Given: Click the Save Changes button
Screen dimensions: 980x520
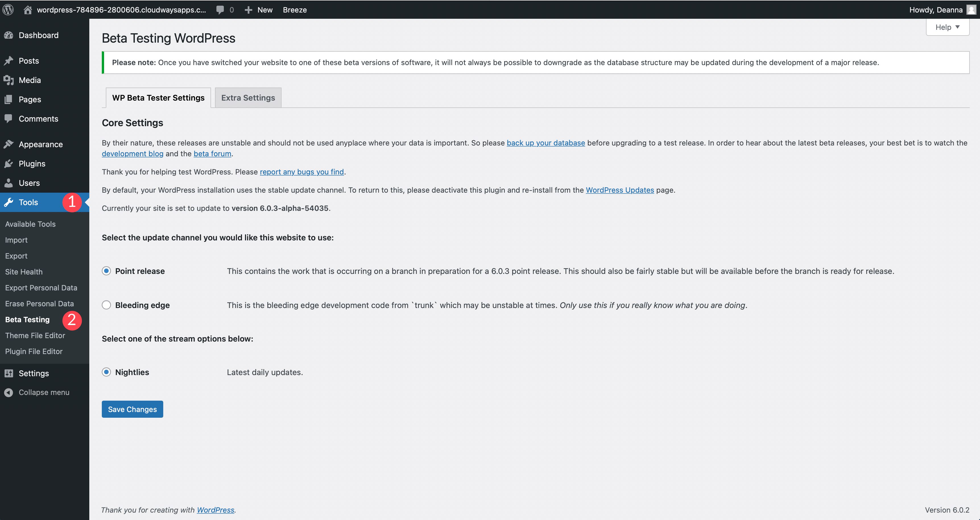Looking at the screenshot, I should coord(132,409).
